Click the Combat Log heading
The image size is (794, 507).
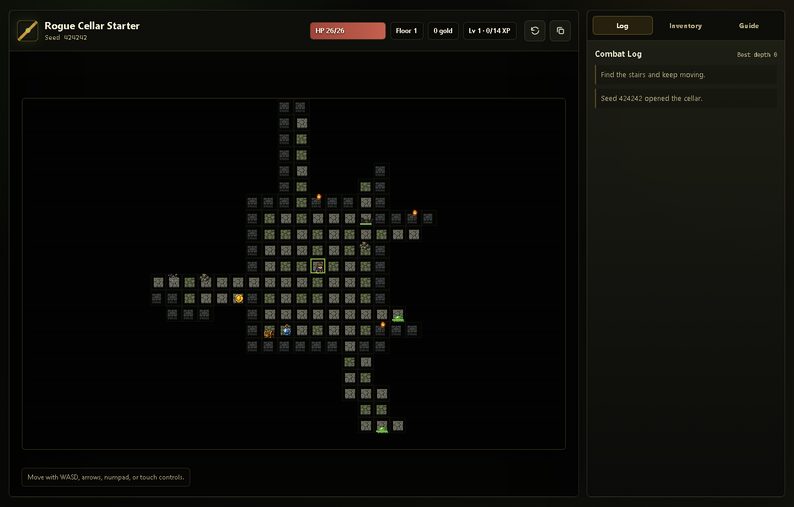pyautogui.click(x=618, y=54)
